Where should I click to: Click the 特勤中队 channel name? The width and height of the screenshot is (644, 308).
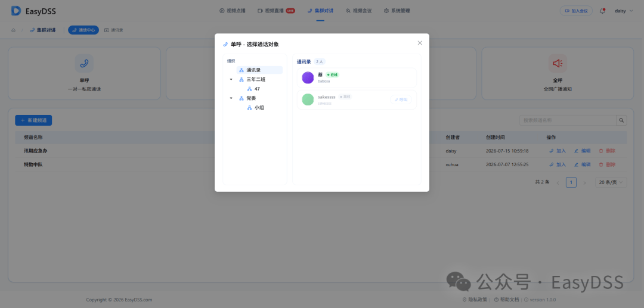click(33, 164)
